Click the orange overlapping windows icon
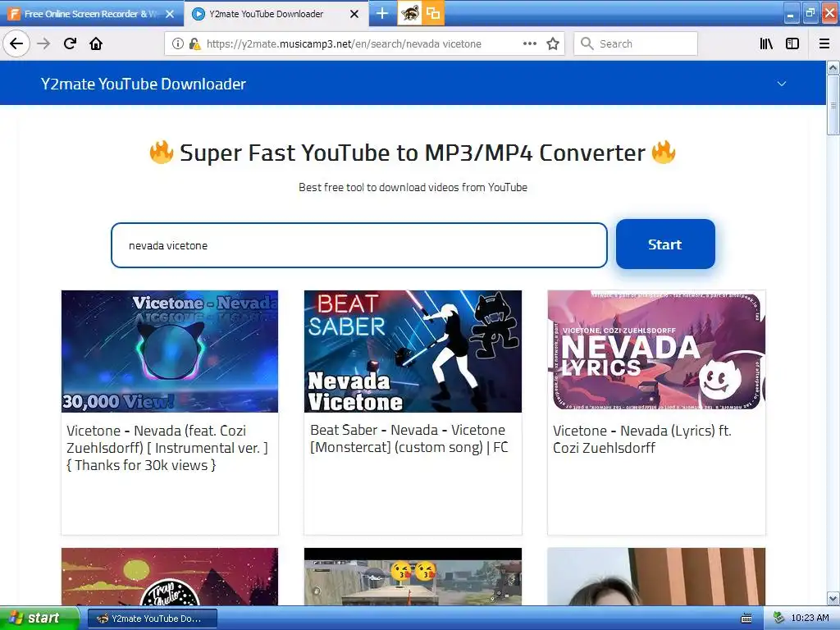Image resolution: width=840 pixels, height=630 pixels. click(x=433, y=13)
